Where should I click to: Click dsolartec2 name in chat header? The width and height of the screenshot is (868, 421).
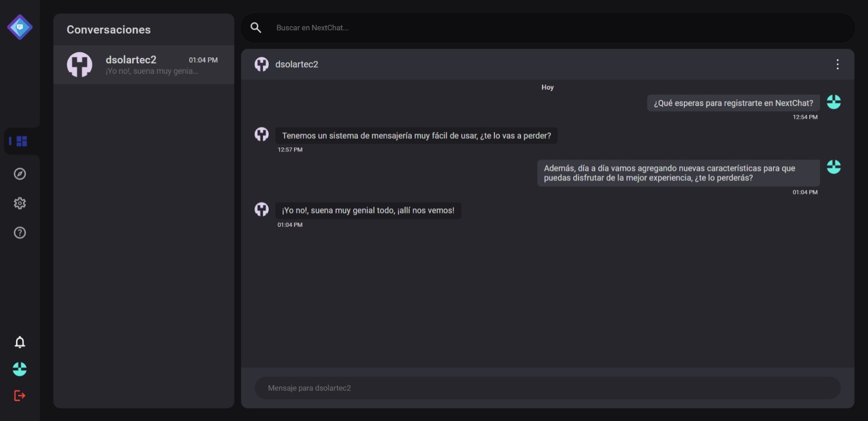pos(296,64)
